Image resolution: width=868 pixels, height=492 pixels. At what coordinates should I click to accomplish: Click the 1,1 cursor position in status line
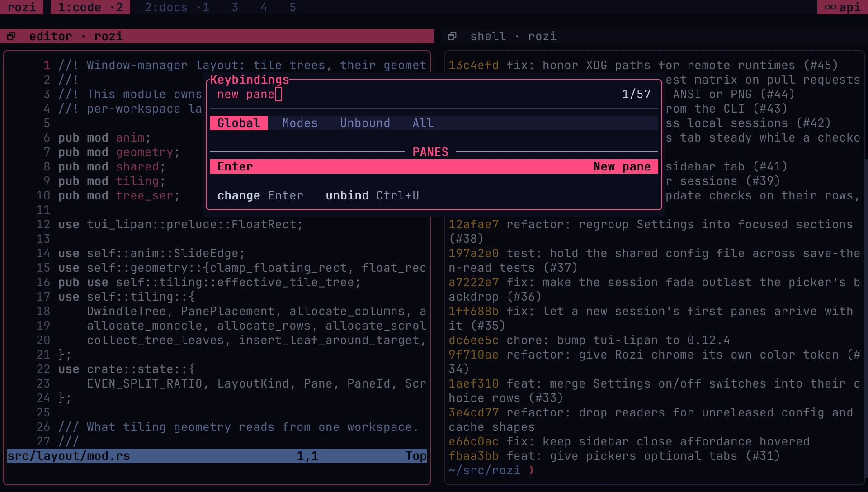pos(307,456)
